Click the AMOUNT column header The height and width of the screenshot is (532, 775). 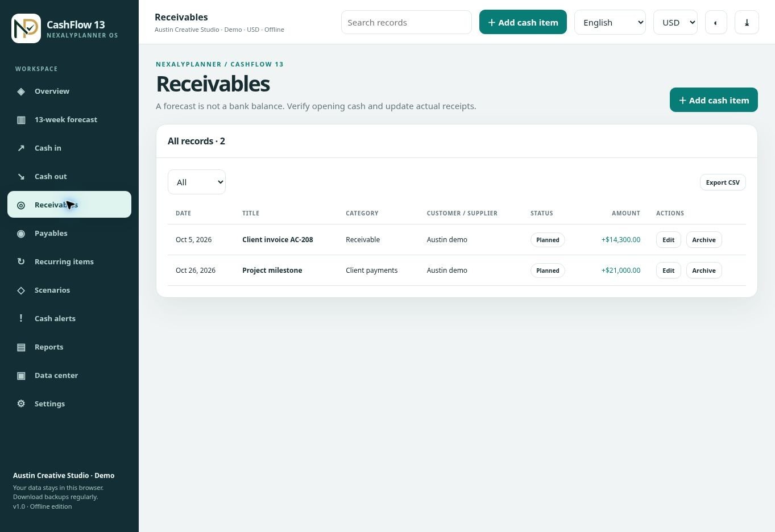click(626, 213)
